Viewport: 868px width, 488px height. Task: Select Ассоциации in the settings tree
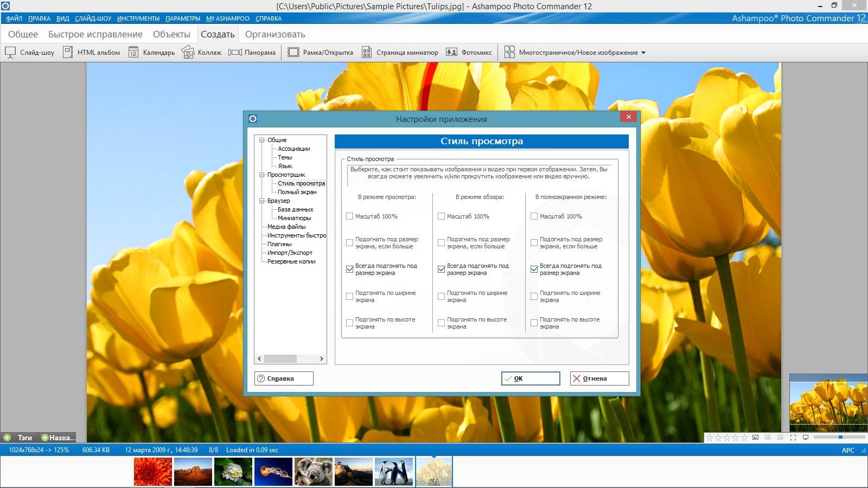294,149
